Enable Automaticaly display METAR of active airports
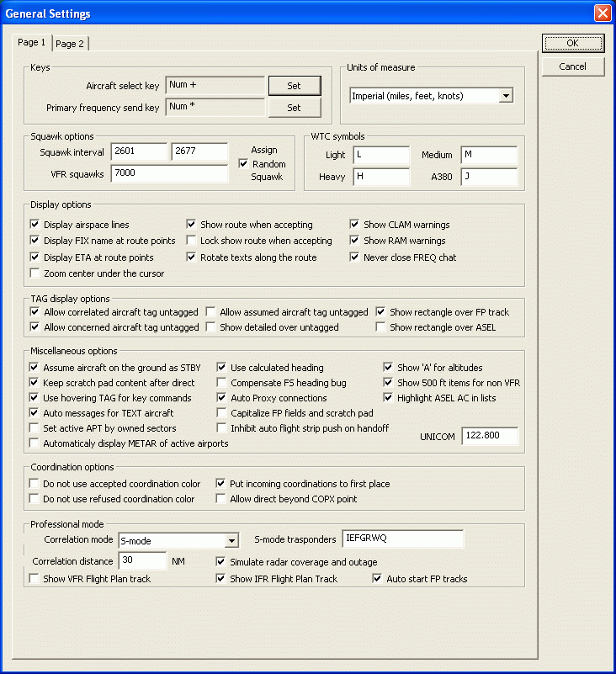 pyautogui.click(x=34, y=443)
